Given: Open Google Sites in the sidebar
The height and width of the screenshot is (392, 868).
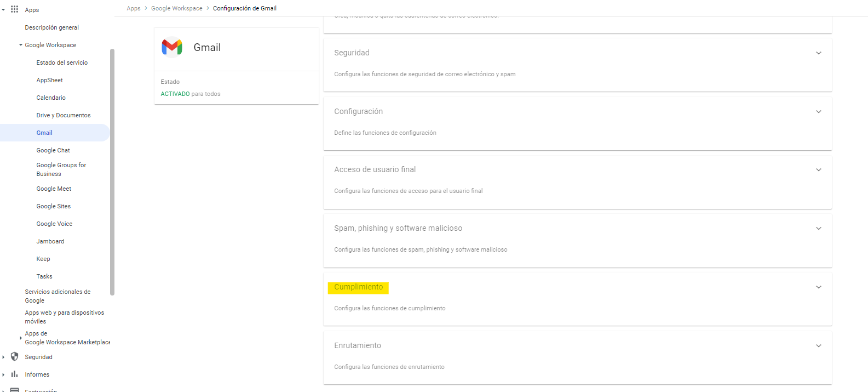Looking at the screenshot, I should pos(54,206).
